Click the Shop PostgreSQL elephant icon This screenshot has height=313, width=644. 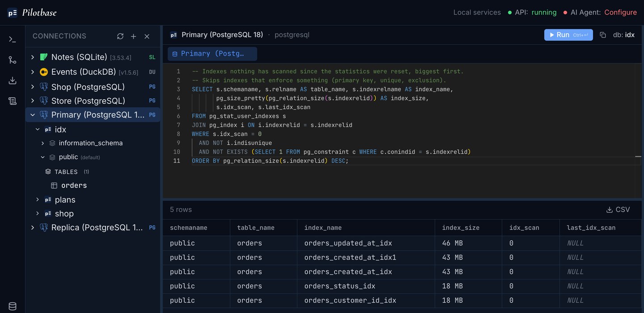pyautogui.click(x=43, y=87)
